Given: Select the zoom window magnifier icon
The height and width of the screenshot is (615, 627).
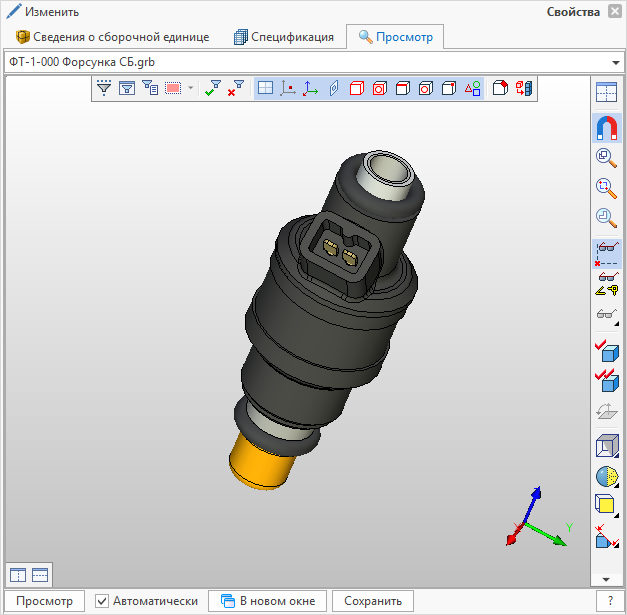Looking at the screenshot, I should (607, 188).
